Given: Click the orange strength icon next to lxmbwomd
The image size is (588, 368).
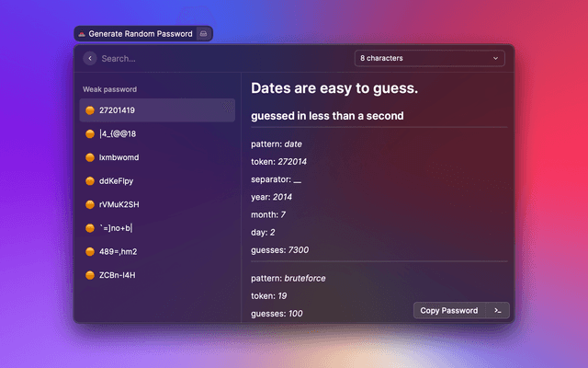Looking at the screenshot, I should [x=89, y=157].
